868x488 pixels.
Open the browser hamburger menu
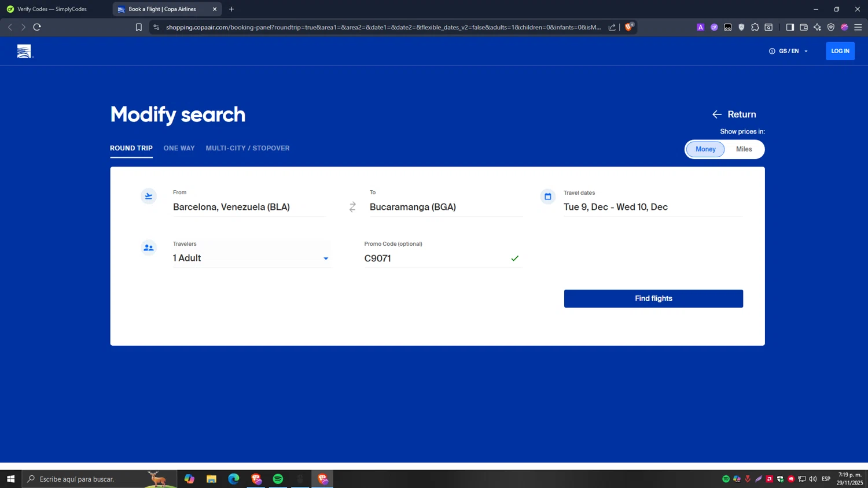[x=858, y=27]
